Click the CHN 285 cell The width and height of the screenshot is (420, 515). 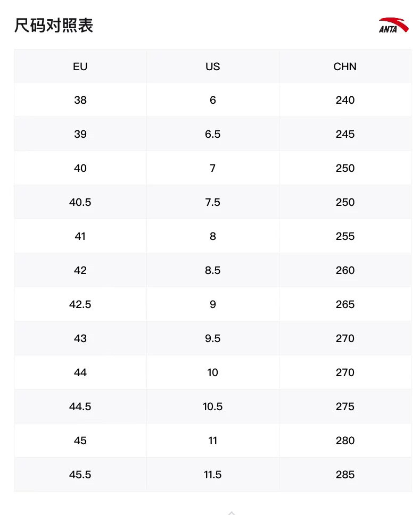(345, 475)
